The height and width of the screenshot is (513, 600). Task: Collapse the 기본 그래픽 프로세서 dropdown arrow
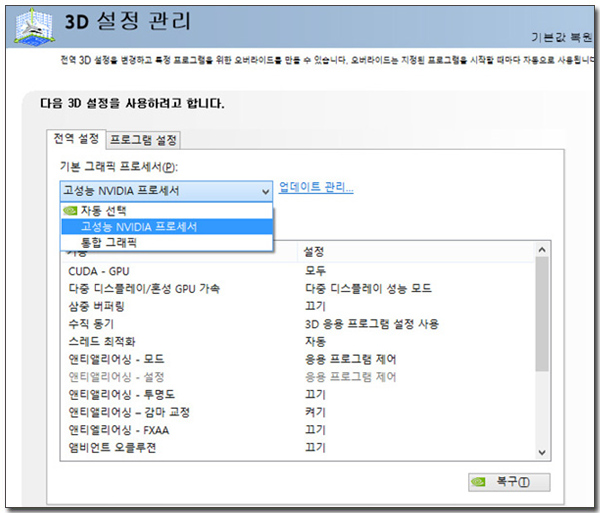tap(265, 191)
